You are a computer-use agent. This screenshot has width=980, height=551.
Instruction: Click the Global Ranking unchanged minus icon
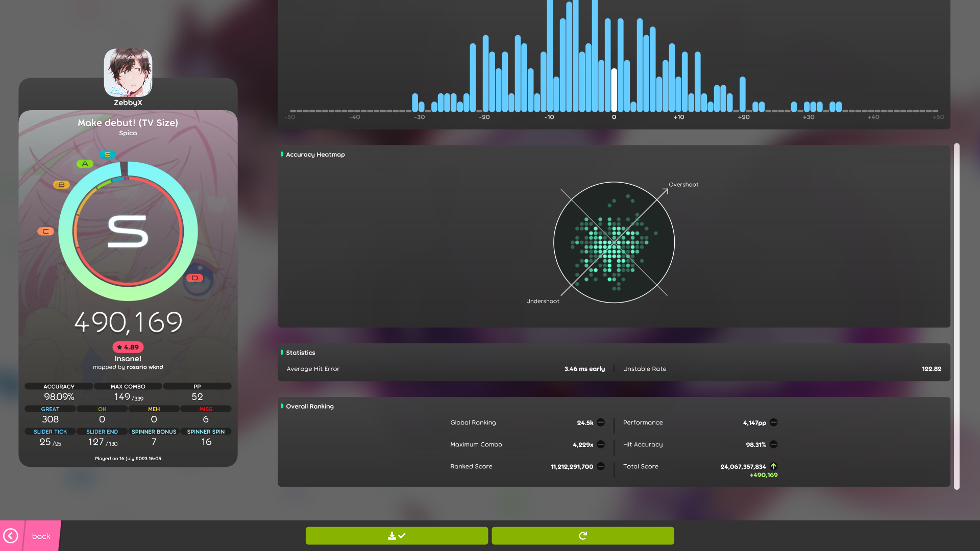tap(601, 422)
